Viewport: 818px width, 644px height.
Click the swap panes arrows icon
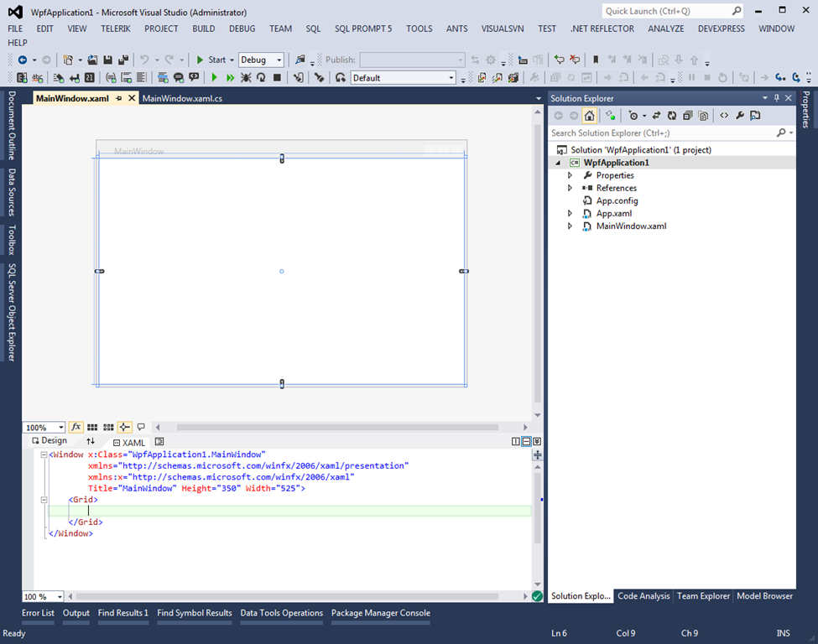click(x=91, y=441)
